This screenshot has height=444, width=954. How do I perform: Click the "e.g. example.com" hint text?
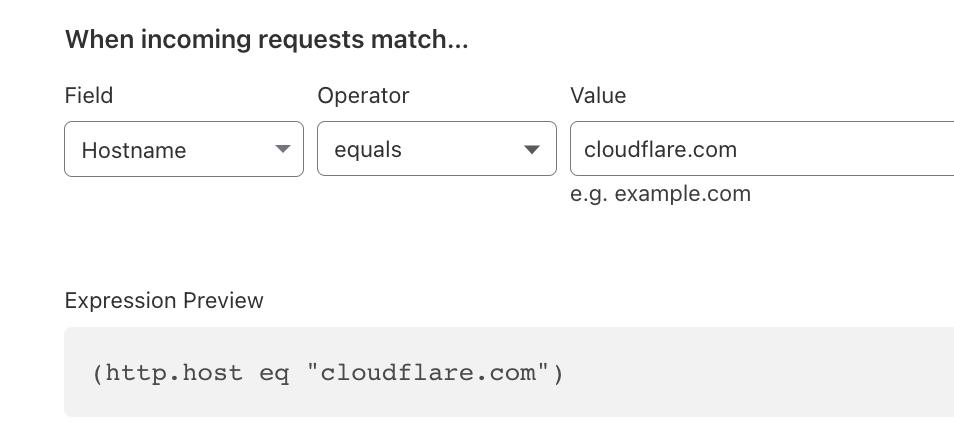pos(660,194)
